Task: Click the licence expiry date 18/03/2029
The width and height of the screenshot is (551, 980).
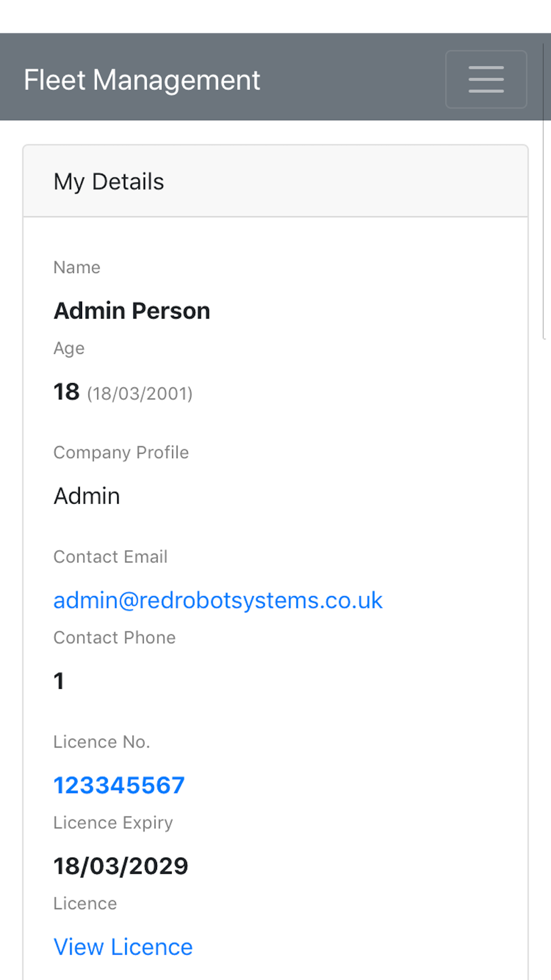Action: (x=121, y=866)
